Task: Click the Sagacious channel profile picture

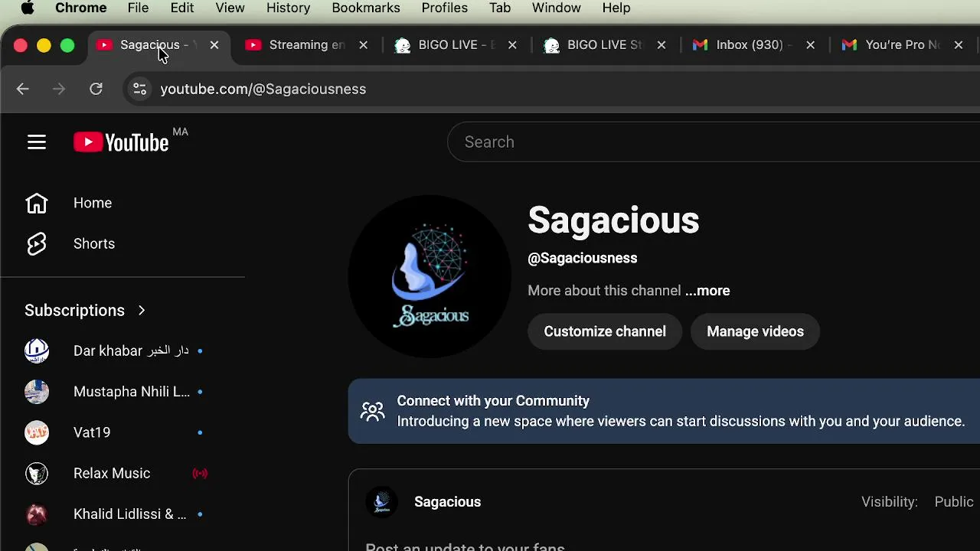Action: (430, 276)
